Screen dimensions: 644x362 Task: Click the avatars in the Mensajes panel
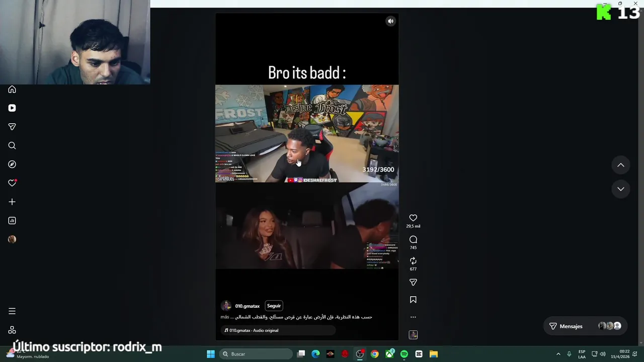coord(610,326)
